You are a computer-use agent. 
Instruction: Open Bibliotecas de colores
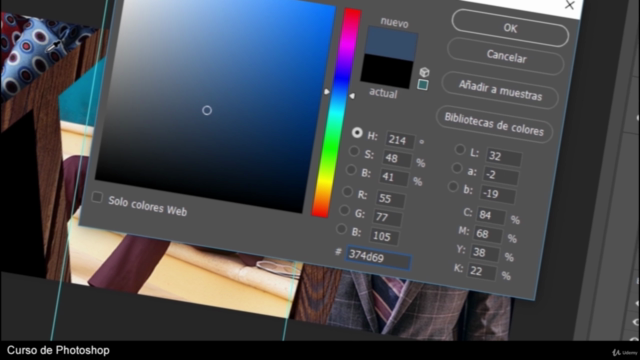[494, 124]
